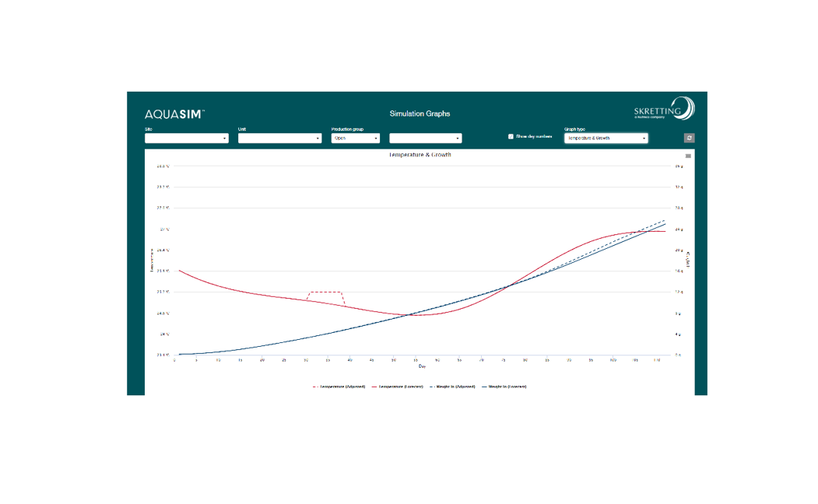
Task: Toggle Temperature (Forecast) legend series
Action: (x=399, y=387)
